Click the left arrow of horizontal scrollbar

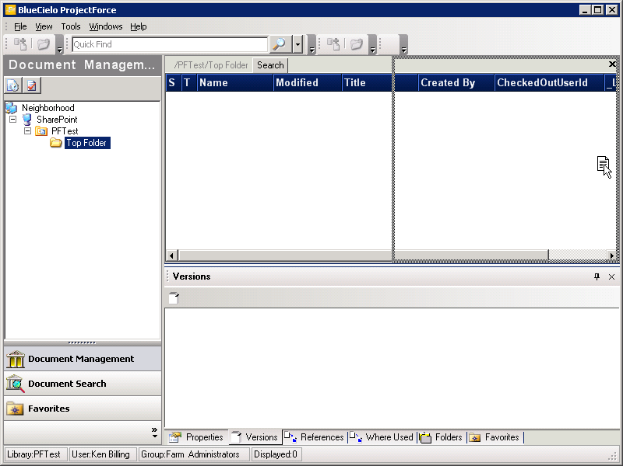click(x=172, y=255)
